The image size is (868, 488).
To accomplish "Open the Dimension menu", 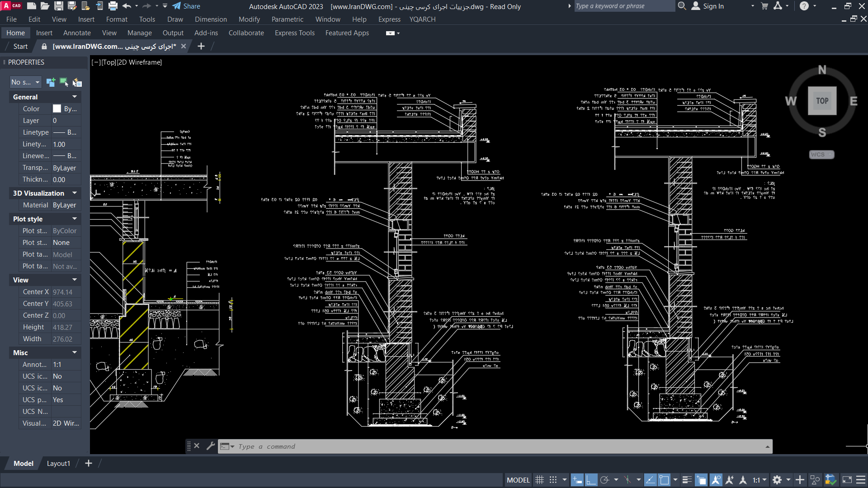I will (211, 19).
